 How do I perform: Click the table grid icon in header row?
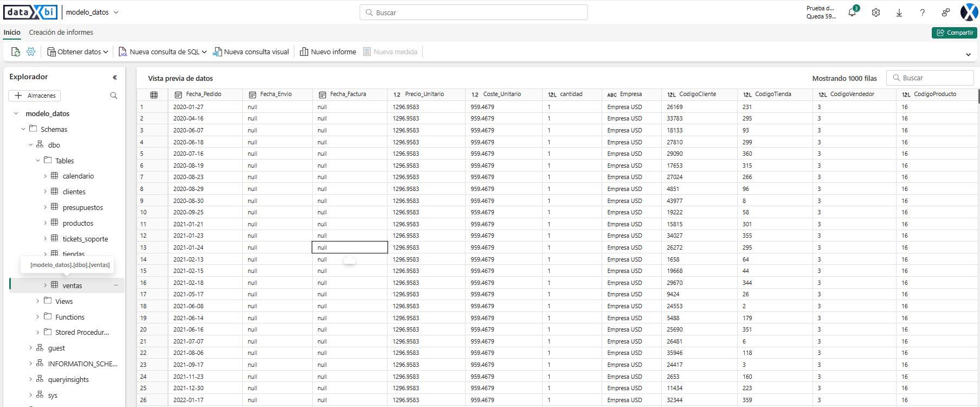[x=154, y=94]
